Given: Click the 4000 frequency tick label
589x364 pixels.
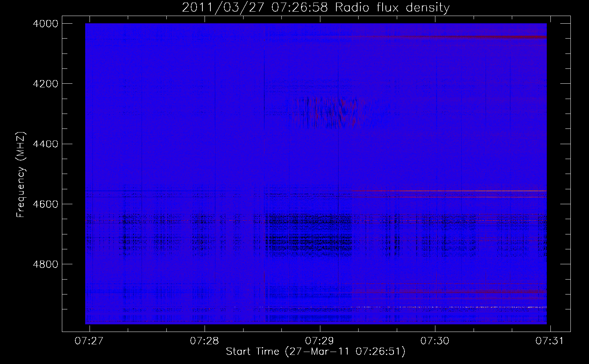Looking at the screenshot, I should click(46, 24).
